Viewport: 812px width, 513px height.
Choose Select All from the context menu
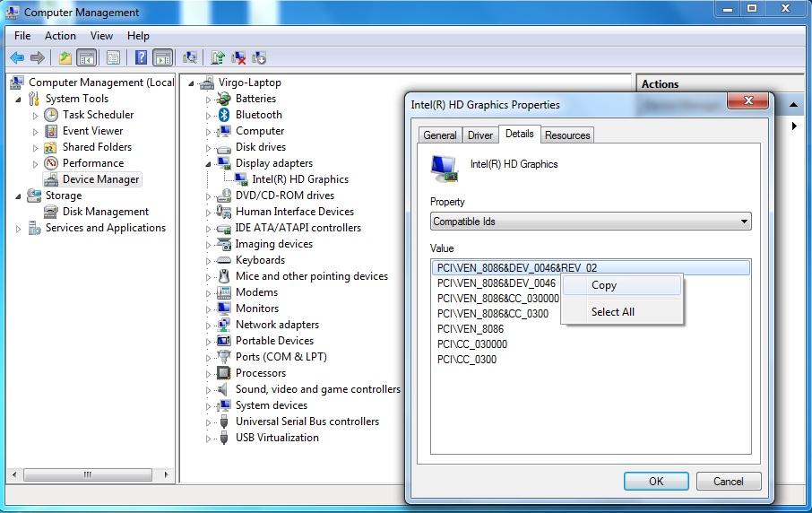[622, 312]
